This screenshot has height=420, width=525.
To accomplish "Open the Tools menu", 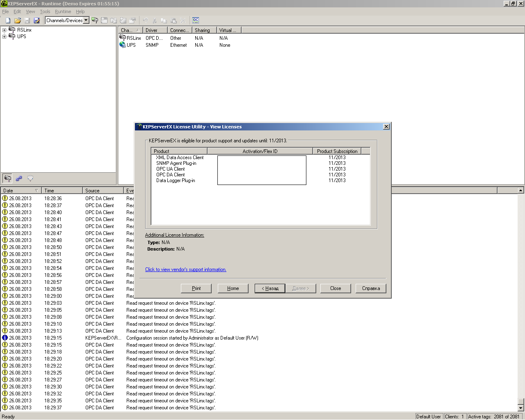I will 45,11.
